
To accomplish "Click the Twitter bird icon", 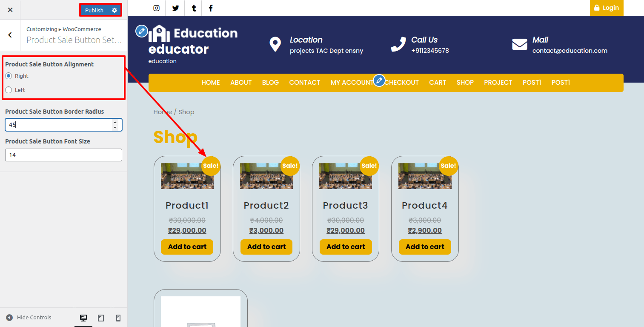I will coord(175,8).
